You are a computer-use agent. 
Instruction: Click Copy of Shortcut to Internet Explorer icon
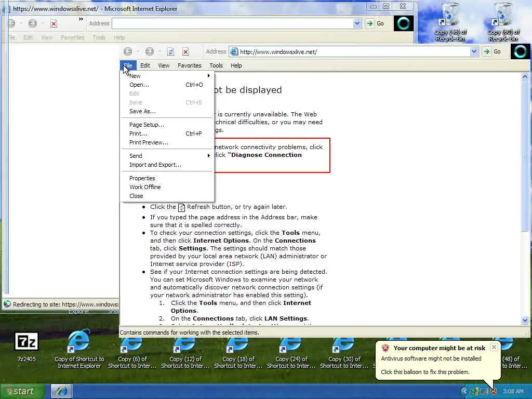point(79,350)
